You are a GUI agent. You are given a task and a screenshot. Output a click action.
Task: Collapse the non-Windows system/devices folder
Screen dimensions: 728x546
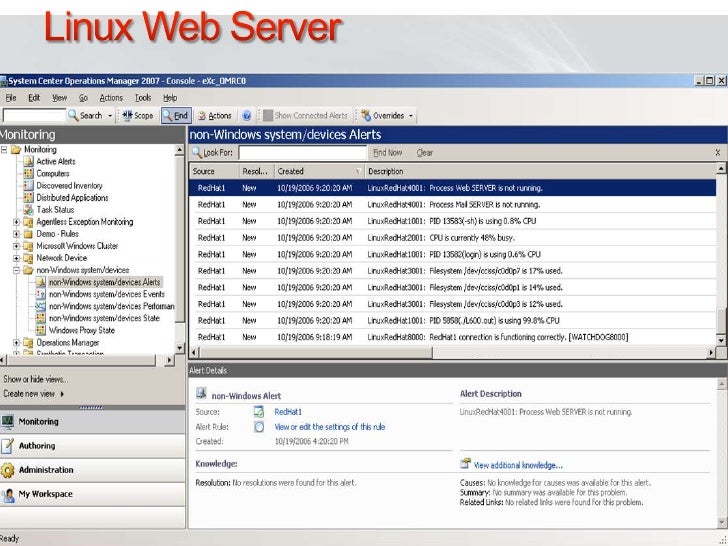[16, 270]
